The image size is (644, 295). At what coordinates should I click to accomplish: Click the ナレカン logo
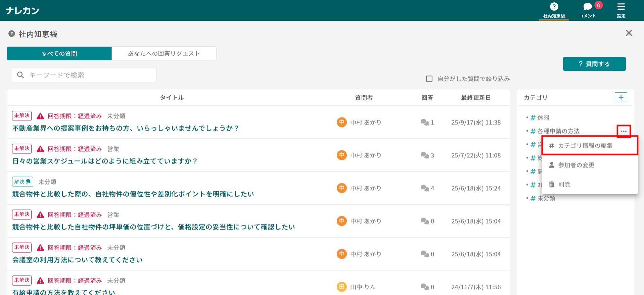click(x=22, y=11)
